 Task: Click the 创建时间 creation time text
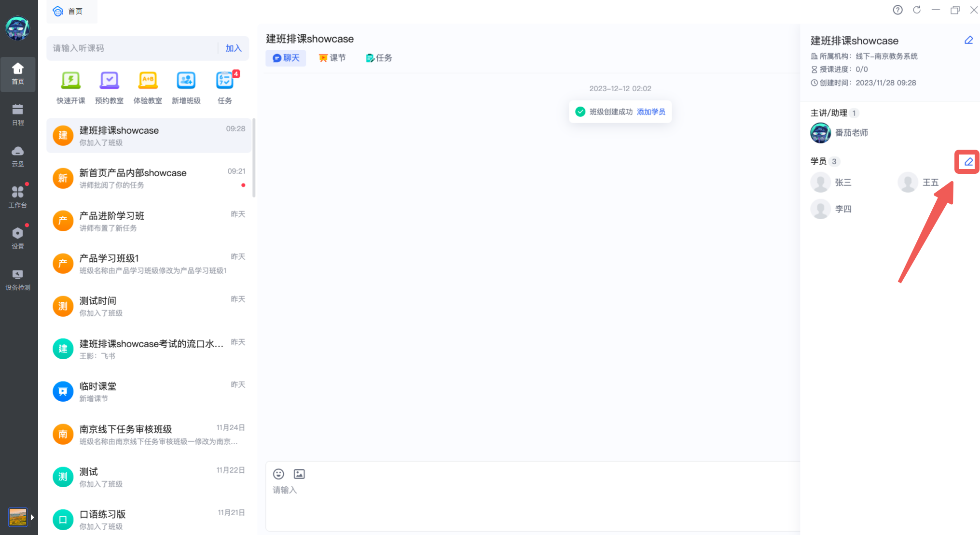point(863,83)
